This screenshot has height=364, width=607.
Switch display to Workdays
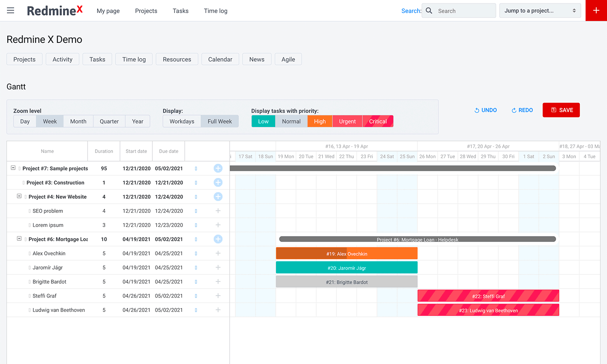coord(182,121)
